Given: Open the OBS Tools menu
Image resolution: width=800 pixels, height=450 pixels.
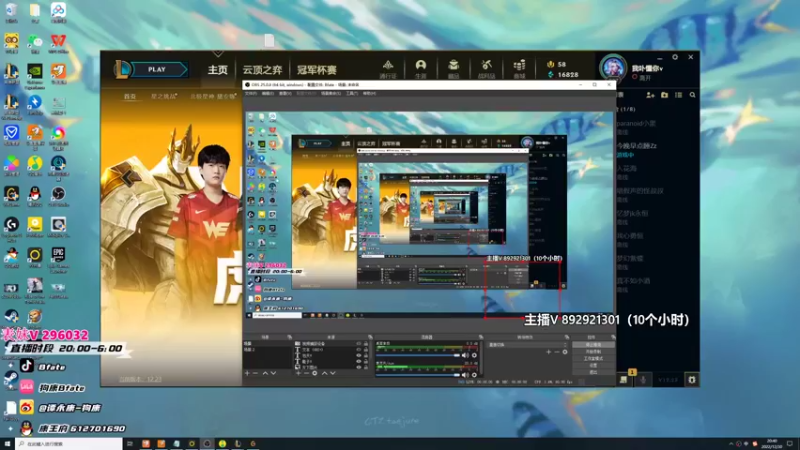Looking at the screenshot, I should point(352,93).
